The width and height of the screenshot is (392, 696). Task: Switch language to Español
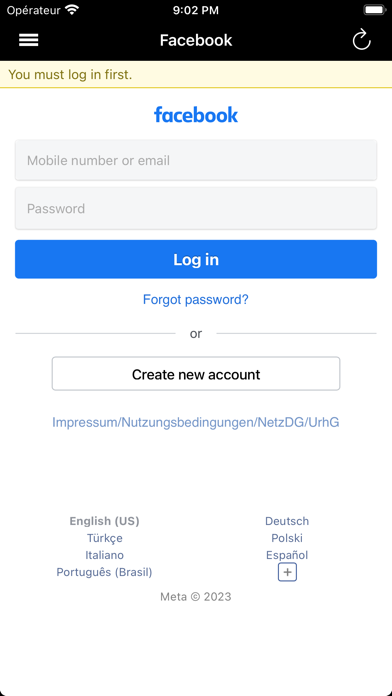287,555
